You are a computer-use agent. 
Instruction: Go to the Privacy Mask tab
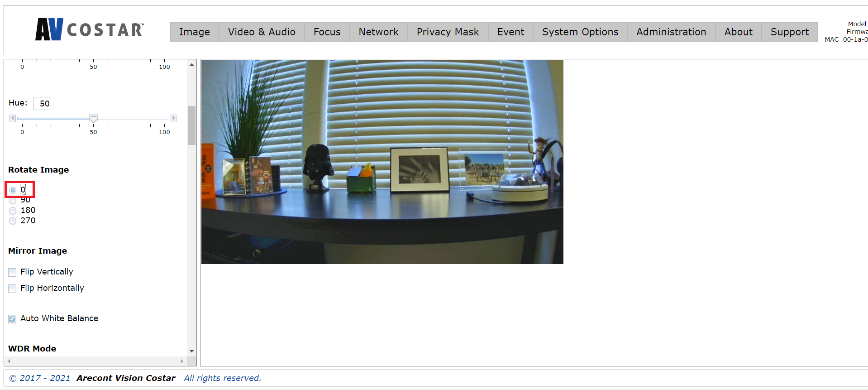(x=448, y=32)
